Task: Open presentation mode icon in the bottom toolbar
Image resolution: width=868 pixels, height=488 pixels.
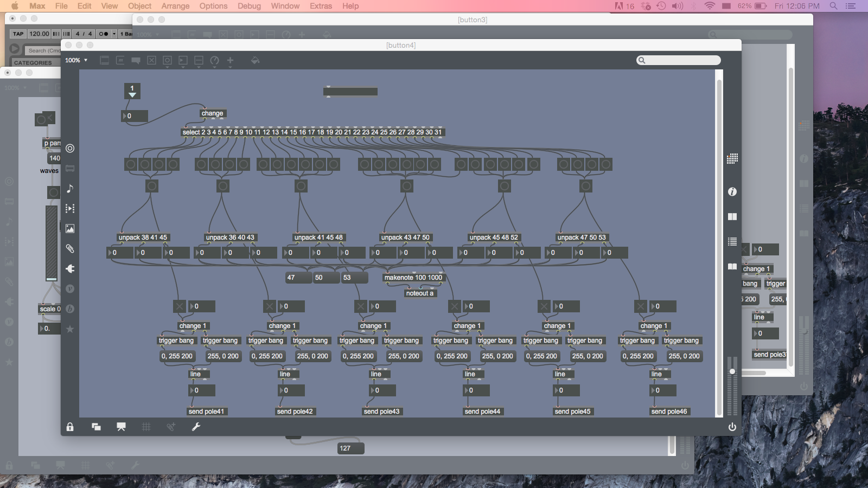Action: click(121, 427)
